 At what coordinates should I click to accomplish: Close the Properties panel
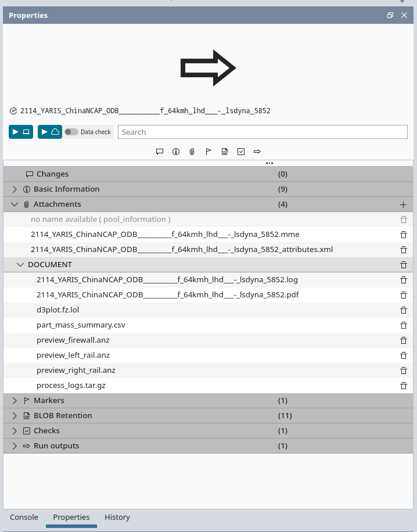404,15
